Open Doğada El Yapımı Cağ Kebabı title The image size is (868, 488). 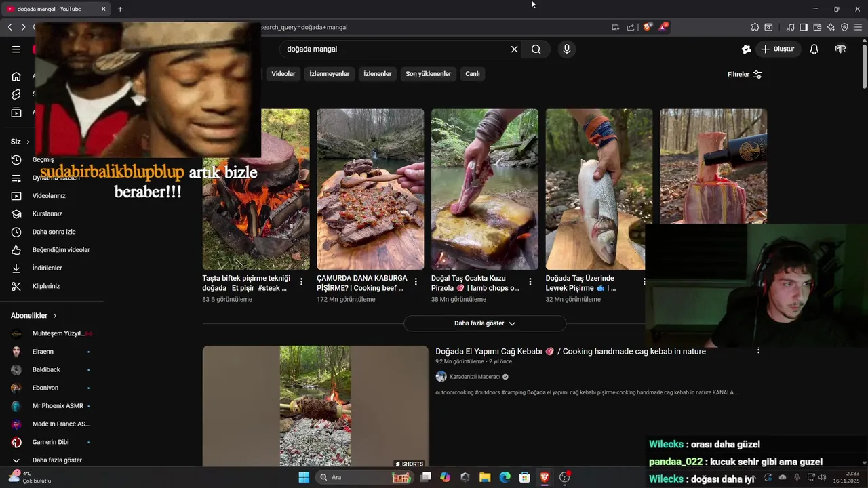(570, 351)
